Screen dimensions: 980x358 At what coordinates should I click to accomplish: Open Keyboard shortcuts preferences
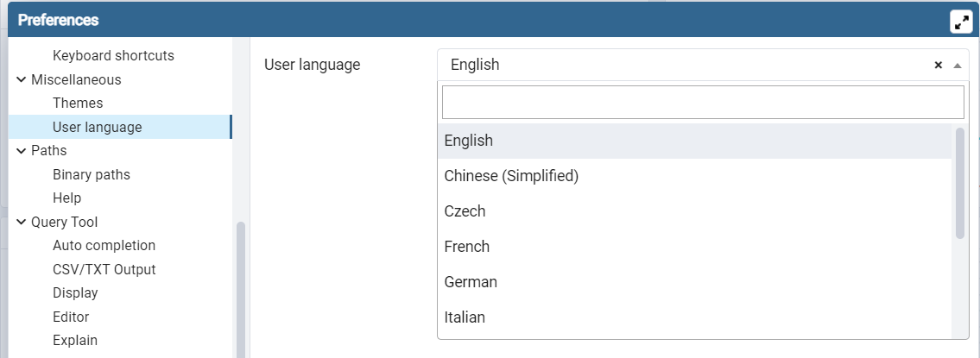(x=113, y=55)
